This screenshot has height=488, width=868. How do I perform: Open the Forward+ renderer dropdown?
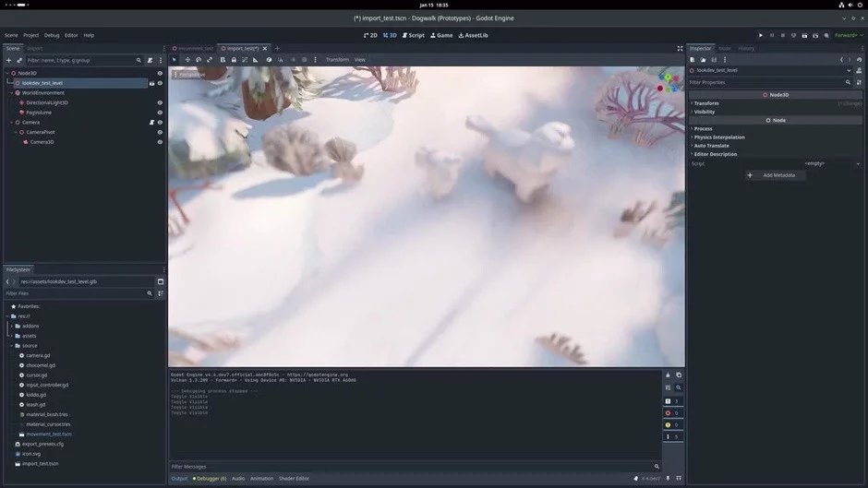point(849,35)
